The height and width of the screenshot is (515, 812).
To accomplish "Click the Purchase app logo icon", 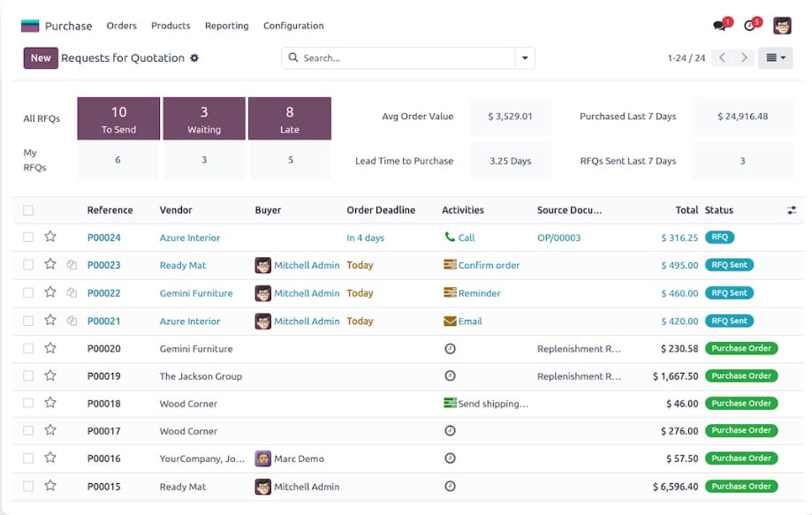I will 30,26.
